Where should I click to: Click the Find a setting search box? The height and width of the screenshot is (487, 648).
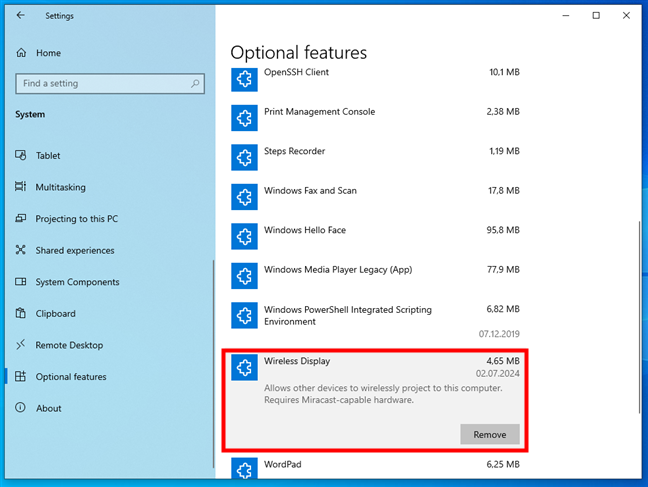coord(110,84)
